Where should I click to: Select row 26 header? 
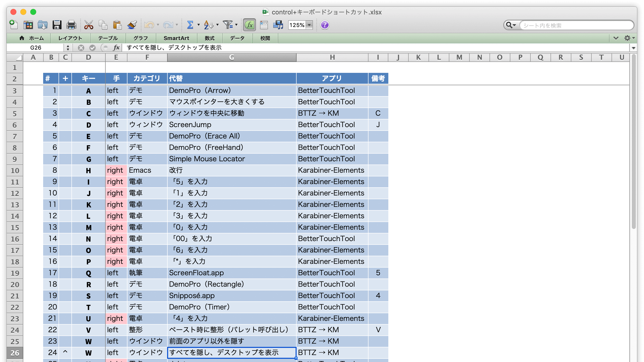click(x=15, y=353)
